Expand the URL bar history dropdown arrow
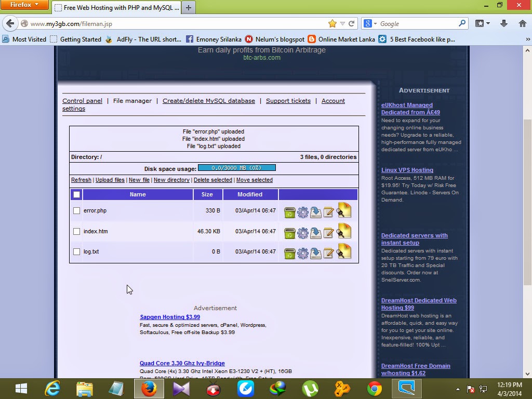Viewport: 532px width, 399px height. [342, 23]
